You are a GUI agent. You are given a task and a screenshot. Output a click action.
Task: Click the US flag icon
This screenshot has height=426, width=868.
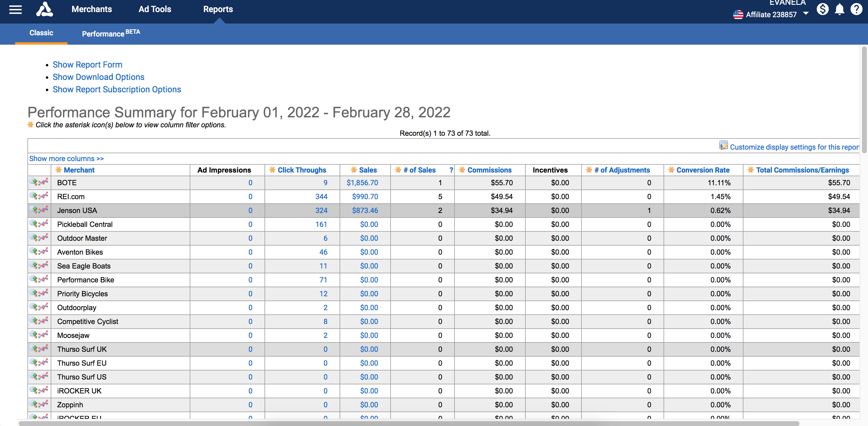[738, 14]
